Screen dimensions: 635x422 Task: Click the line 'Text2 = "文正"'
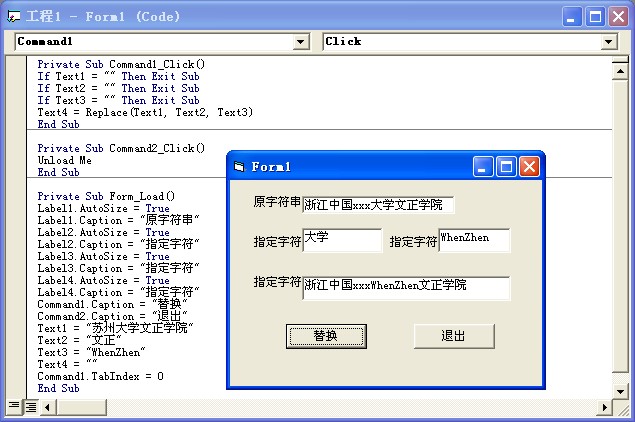pyautogui.click(x=79, y=340)
